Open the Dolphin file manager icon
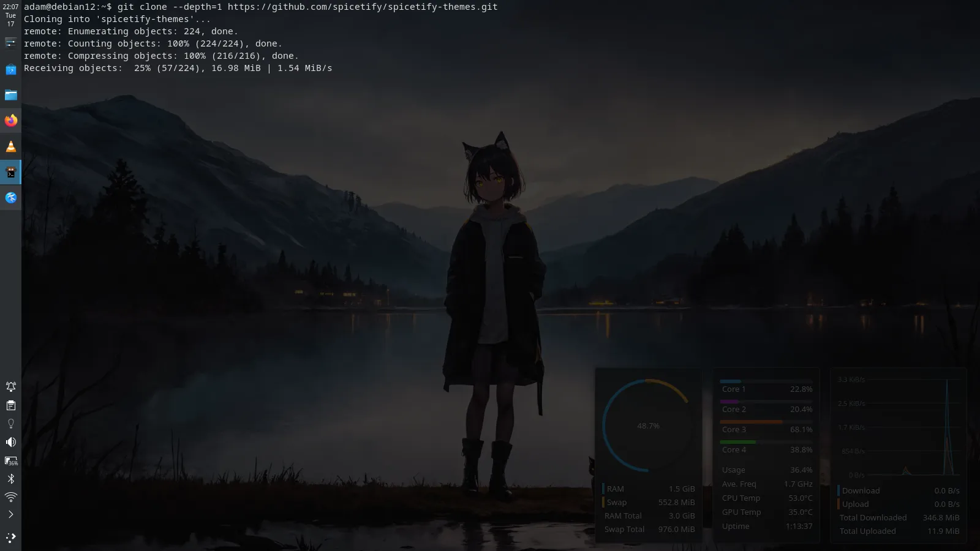Screen dimensions: 980x551 click(x=10, y=95)
